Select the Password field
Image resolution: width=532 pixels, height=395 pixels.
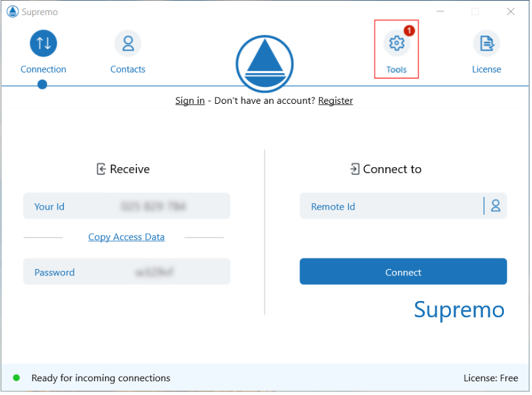[x=127, y=272]
